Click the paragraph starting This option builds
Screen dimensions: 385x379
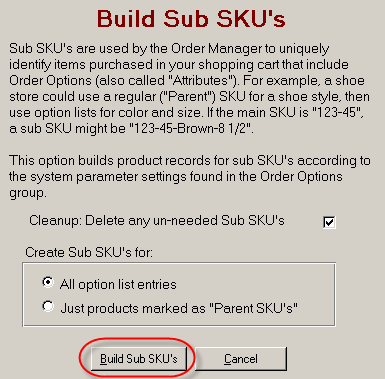tap(189, 177)
